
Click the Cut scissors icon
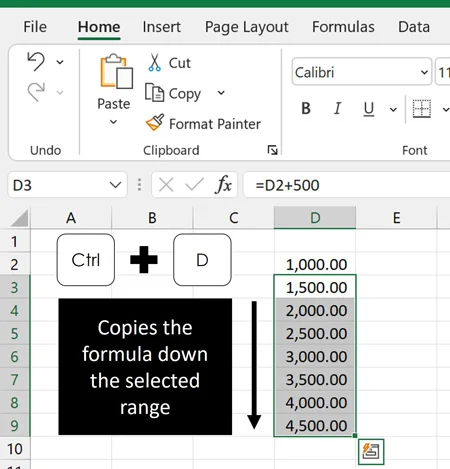(154, 63)
